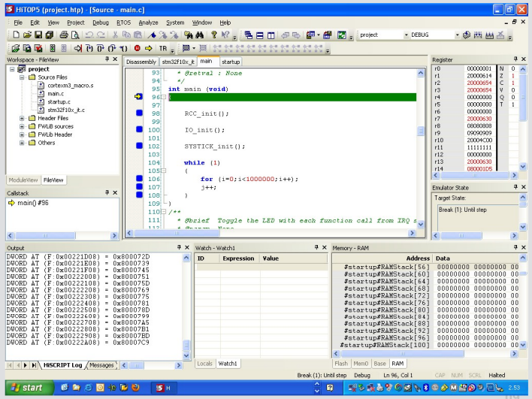Open the Analyze menu

(x=148, y=23)
